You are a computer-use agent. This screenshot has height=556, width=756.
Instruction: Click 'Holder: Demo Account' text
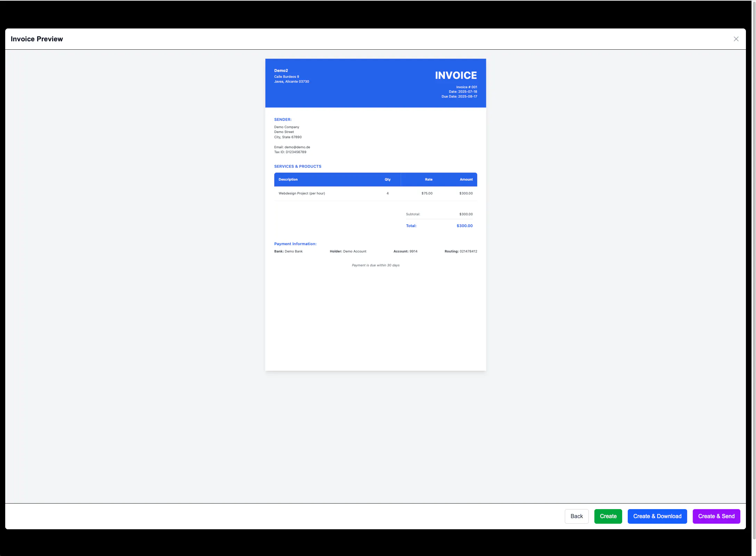click(348, 251)
